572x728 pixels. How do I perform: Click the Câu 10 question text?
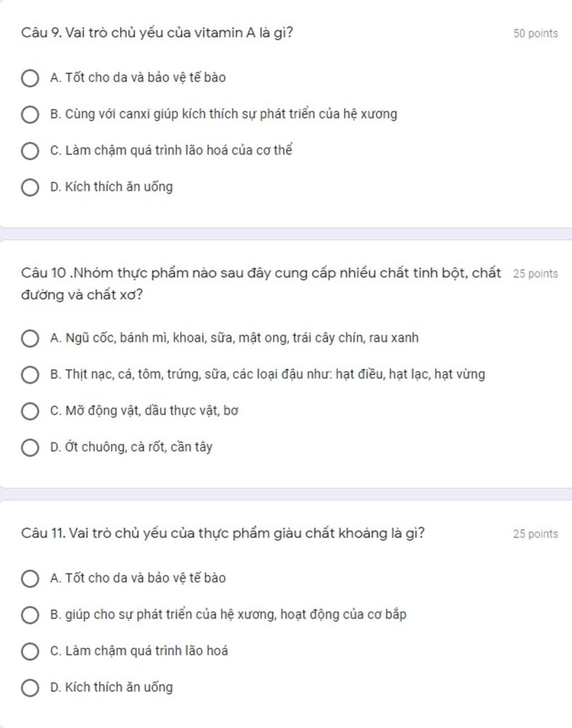(261, 284)
